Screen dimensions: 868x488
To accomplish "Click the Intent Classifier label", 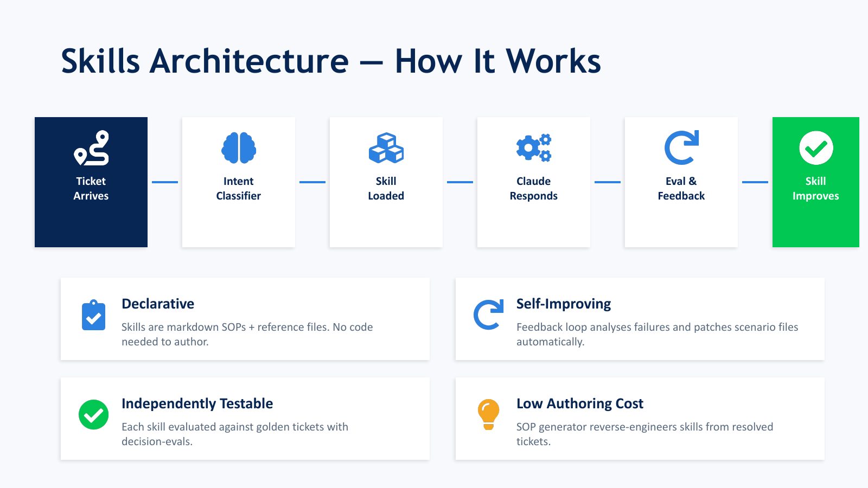I will [239, 188].
